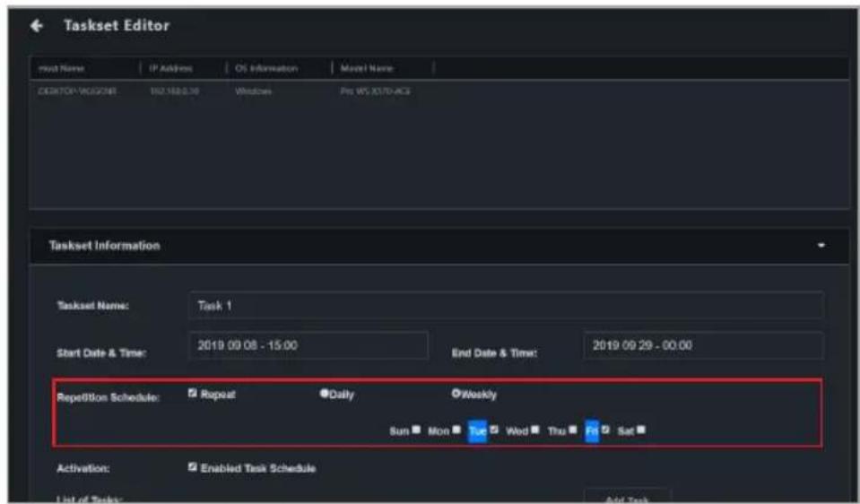Screen dimensions: 860x504
Task: Check the Thu day checkbox
Action: tap(573, 430)
